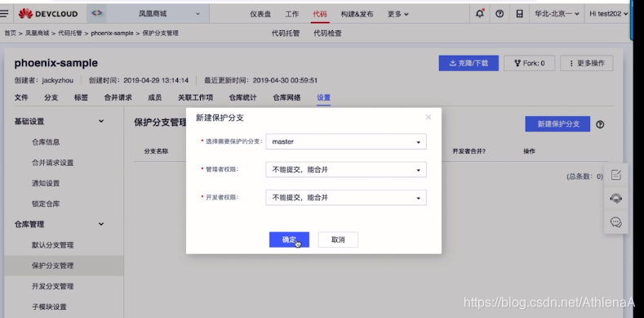Open 合并请求设置 in sidebar

click(x=52, y=163)
